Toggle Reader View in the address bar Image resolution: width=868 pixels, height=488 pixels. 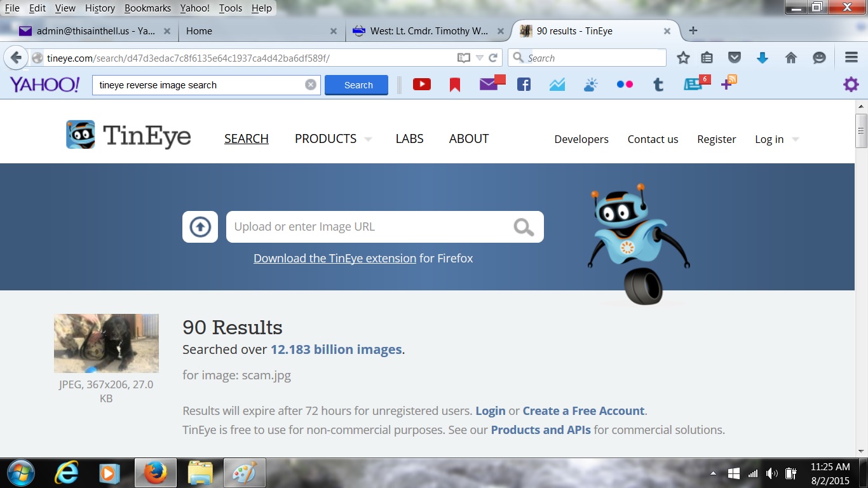(x=464, y=58)
